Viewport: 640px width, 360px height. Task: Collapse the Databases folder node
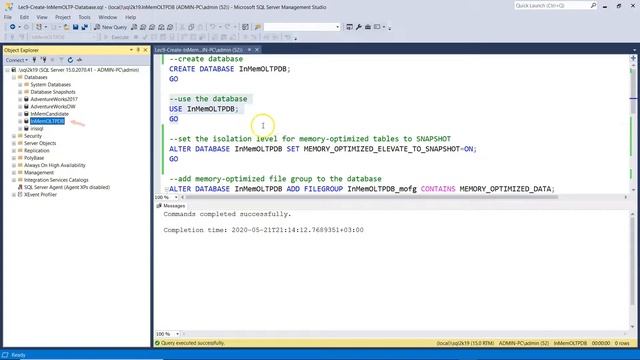click(x=14, y=77)
